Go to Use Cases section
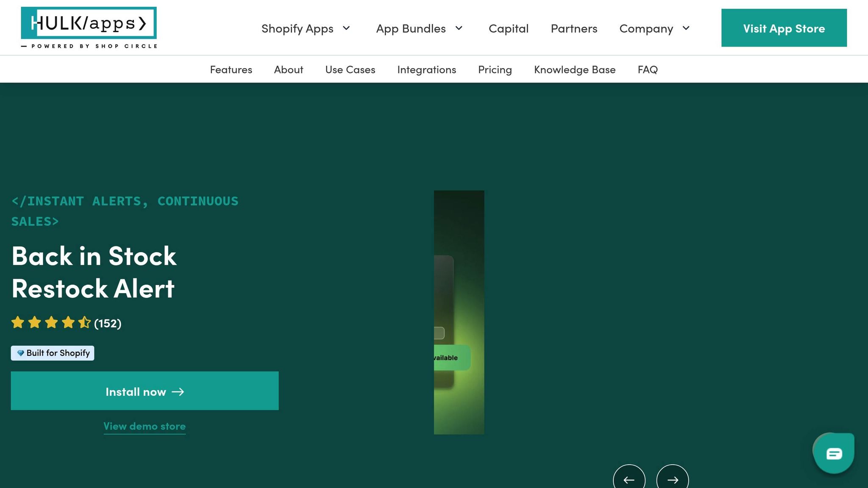 point(350,69)
